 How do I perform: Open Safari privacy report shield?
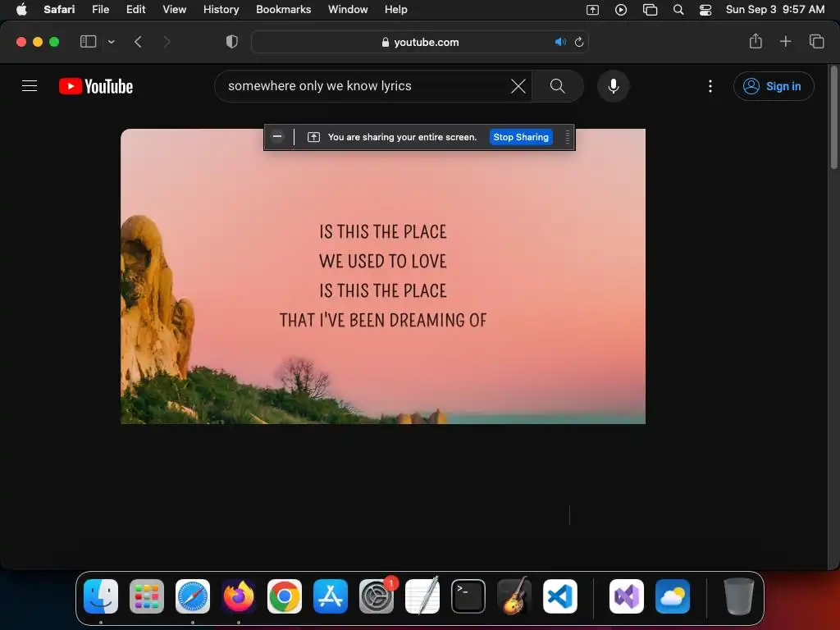tap(231, 42)
